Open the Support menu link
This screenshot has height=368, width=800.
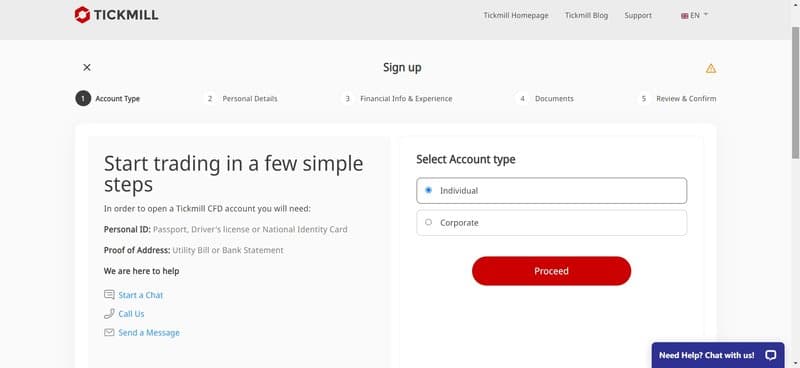[638, 15]
